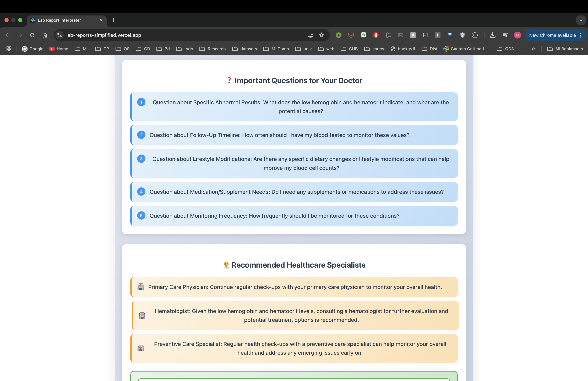Viewport: 588px width, 381px height.
Task: Open Chrome media controls icon
Action: click(x=505, y=35)
